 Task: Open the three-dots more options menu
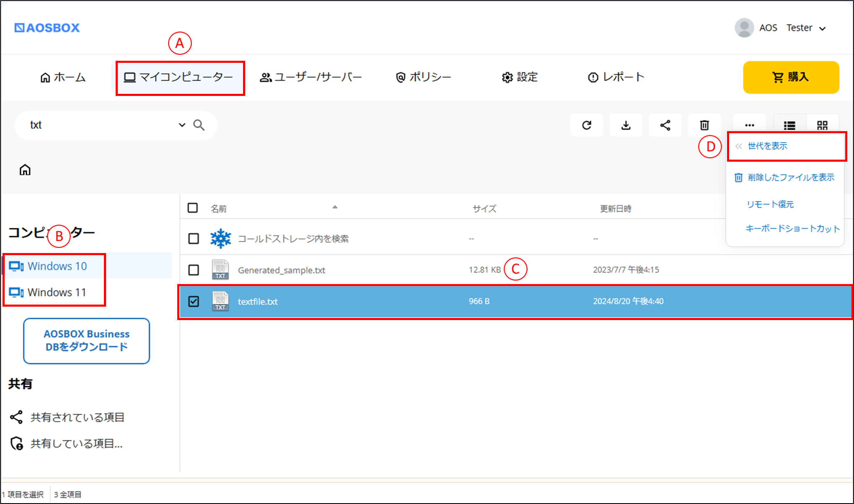pos(750,125)
